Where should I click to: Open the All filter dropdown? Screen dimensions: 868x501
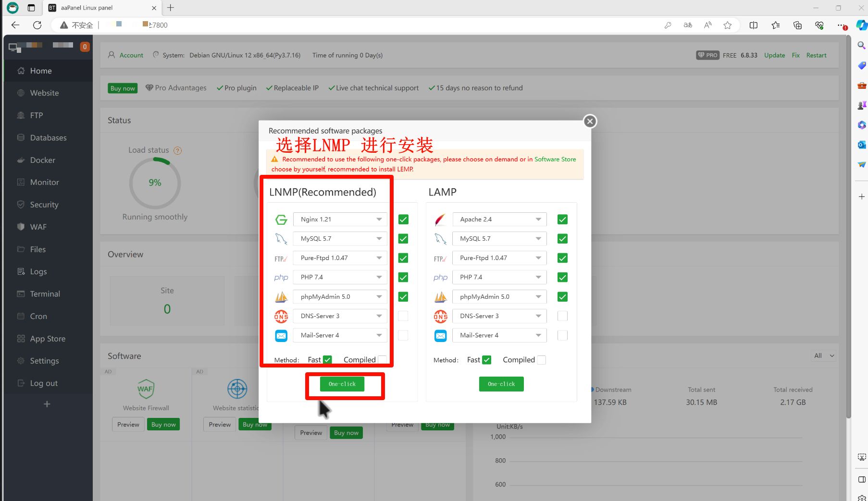(824, 356)
